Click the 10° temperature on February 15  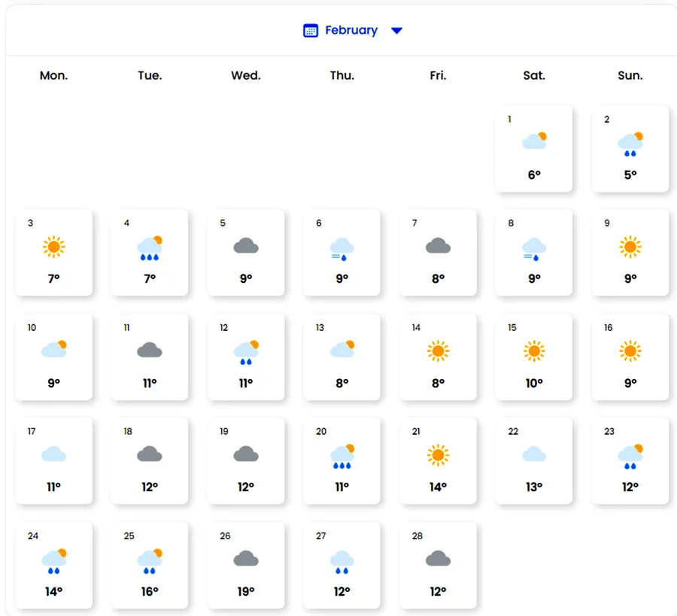(x=534, y=383)
